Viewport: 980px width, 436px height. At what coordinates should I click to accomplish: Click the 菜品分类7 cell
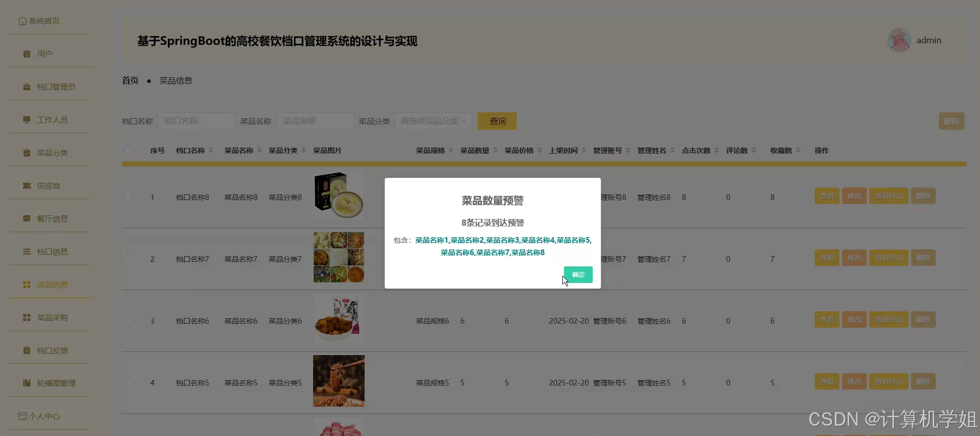click(x=285, y=259)
